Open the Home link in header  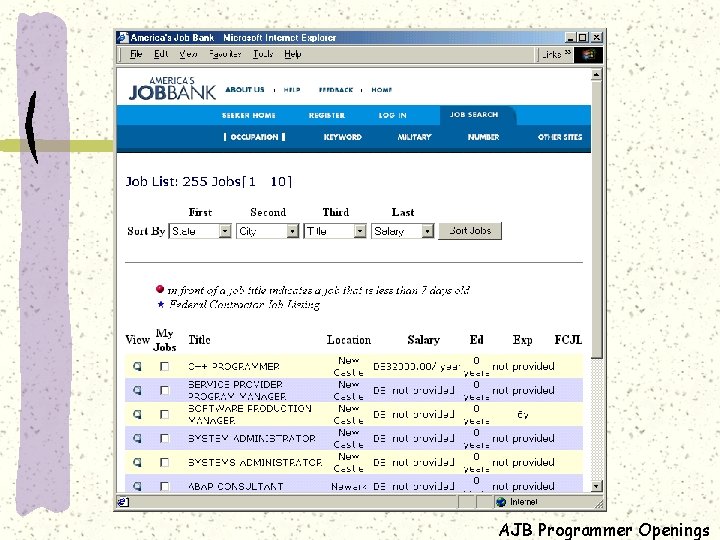(x=382, y=90)
